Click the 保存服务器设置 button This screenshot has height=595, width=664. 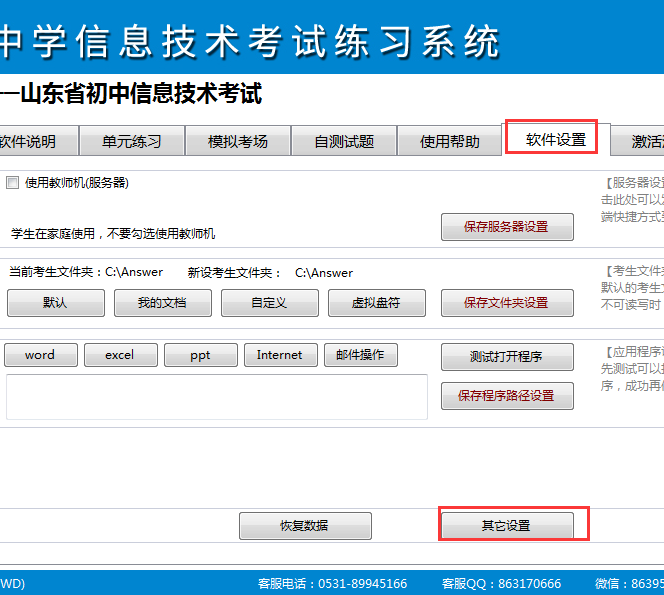point(507,227)
